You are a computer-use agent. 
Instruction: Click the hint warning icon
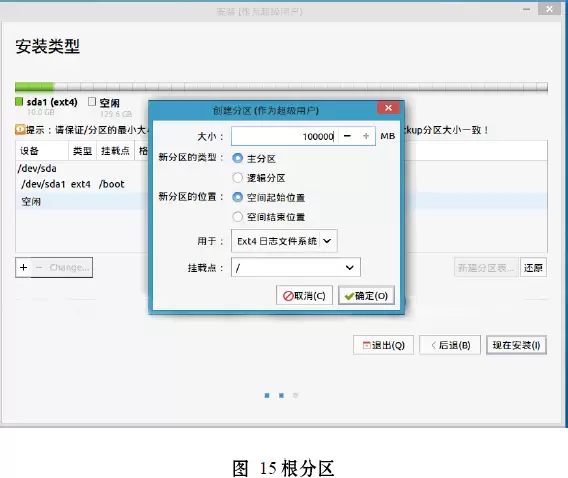tap(20, 129)
